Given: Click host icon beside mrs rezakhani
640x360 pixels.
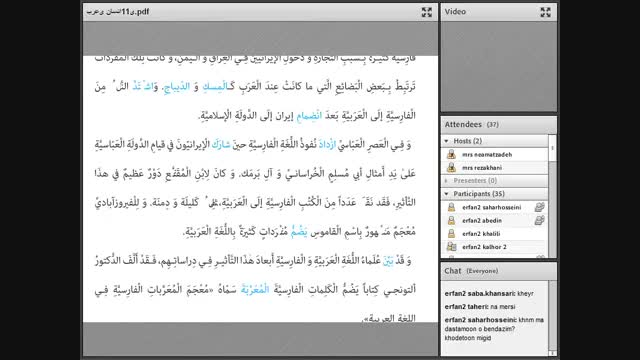Looking at the screenshot, I should [x=451, y=167].
